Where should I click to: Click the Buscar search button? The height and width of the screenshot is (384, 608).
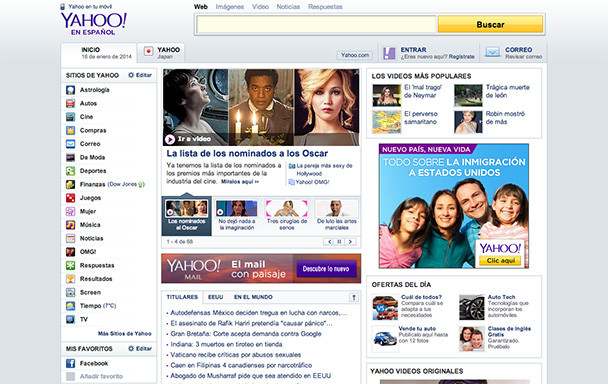[491, 24]
